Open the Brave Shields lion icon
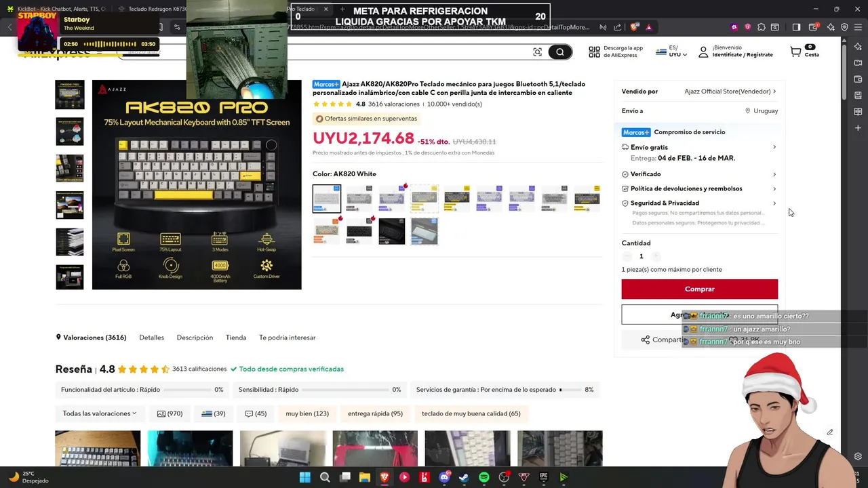Screen dimensions: 868x488 click(634, 27)
